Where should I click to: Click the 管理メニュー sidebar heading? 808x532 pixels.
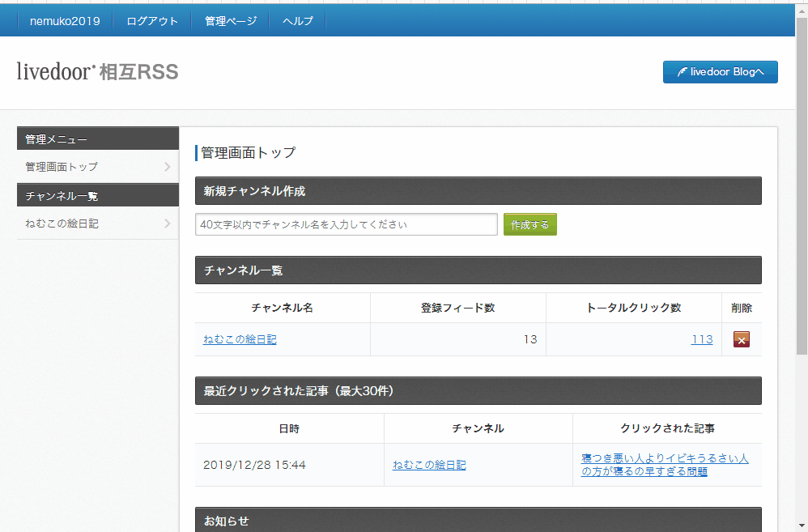(98, 138)
